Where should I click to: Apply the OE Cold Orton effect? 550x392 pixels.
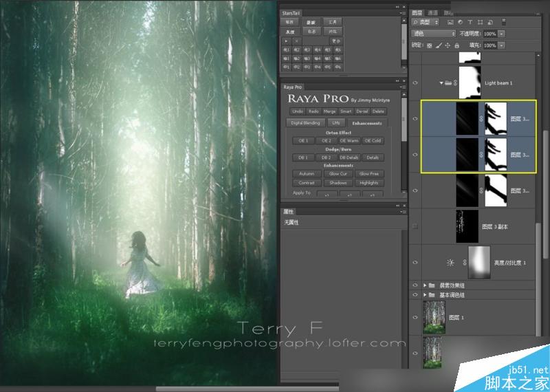pyautogui.click(x=373, y=141)
